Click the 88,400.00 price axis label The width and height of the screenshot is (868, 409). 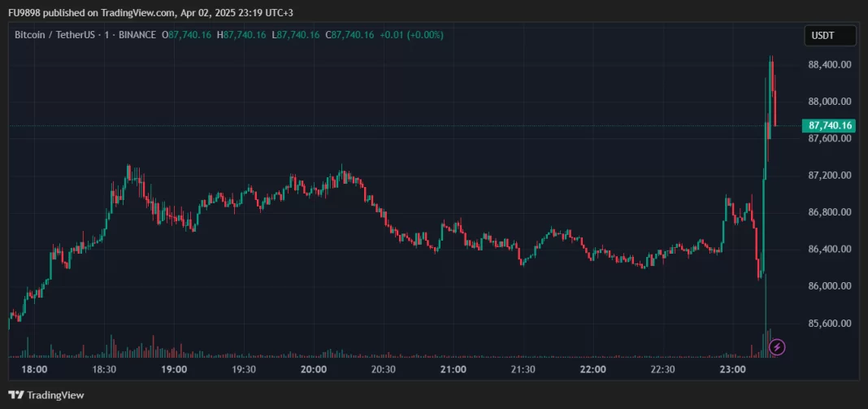[828, 64]
